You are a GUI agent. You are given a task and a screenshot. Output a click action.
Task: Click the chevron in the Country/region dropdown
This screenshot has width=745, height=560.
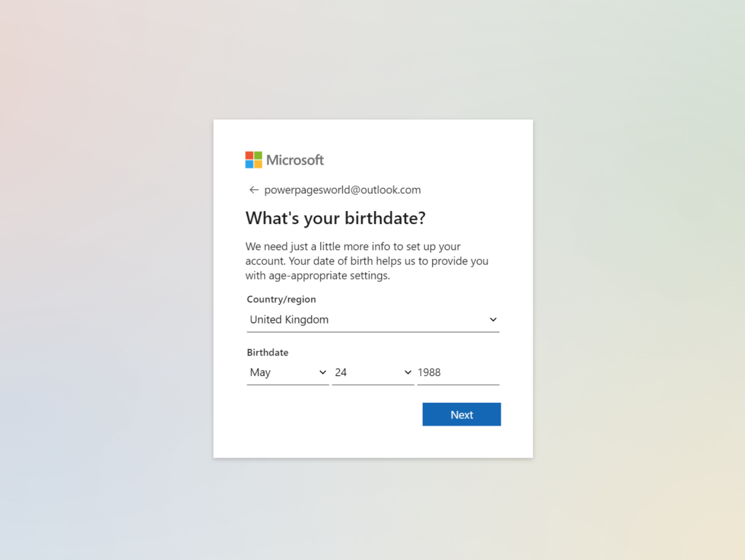click(x=493, y=320)
